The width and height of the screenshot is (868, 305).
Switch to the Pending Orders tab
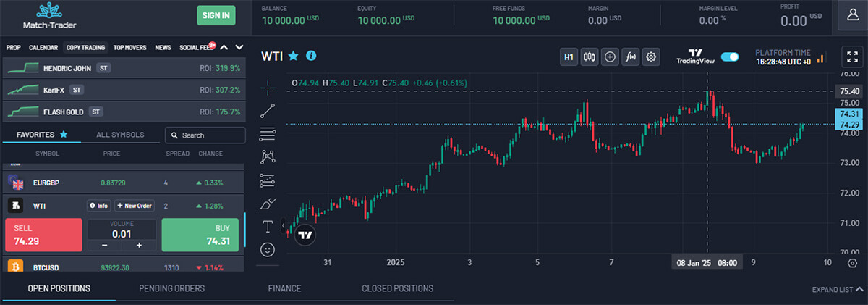[x=171, y=288]
